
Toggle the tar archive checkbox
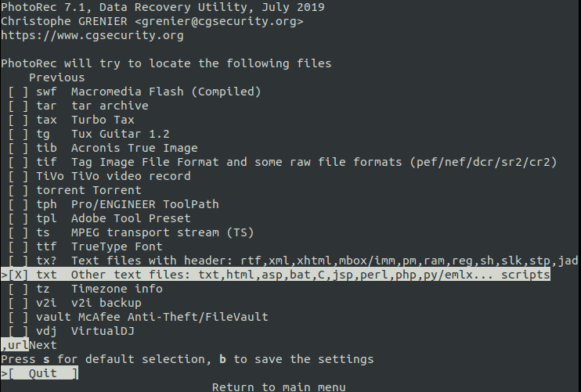(19, 106)
